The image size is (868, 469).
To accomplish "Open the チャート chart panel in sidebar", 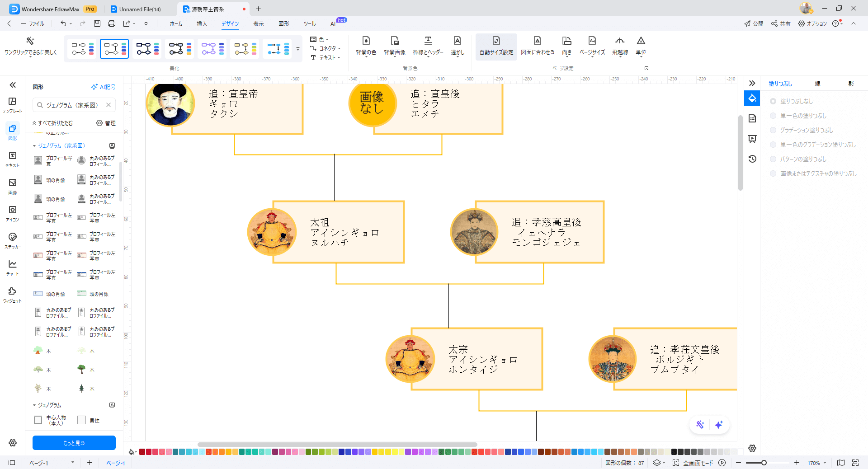I will pyautogui.click(x=13, y=267).
